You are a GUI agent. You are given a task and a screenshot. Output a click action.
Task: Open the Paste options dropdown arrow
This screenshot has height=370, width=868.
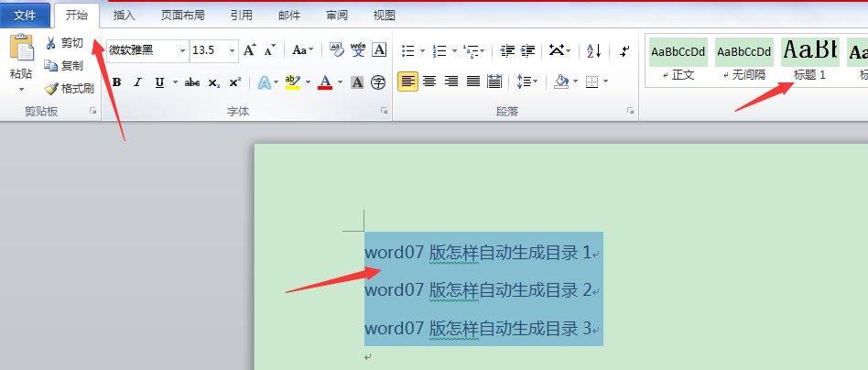22,89
